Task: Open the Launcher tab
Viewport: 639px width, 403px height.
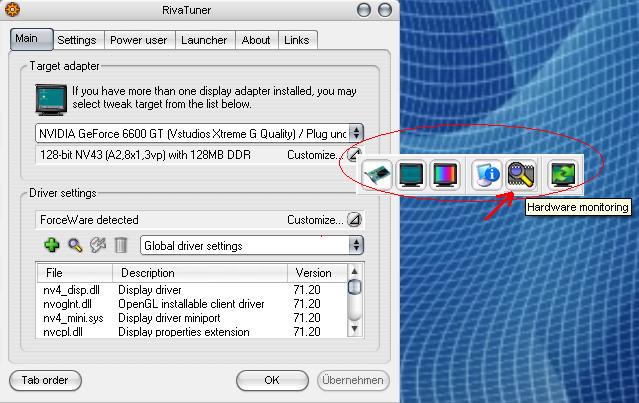Action: tap(205, 40)
